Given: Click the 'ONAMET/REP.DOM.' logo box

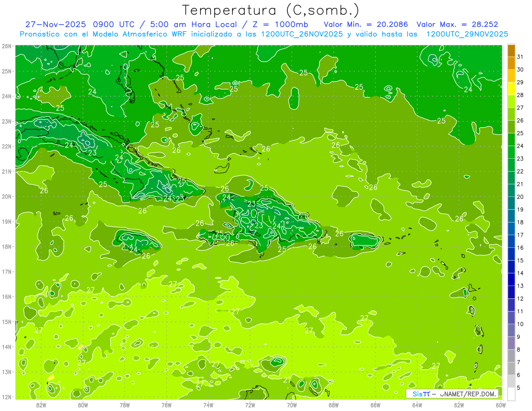Looking at the screenshot, I should [452, 394].
